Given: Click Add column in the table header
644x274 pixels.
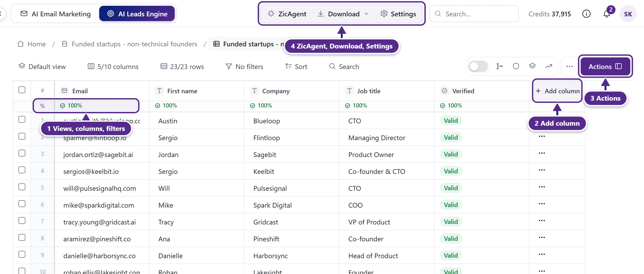Looking at the screenshot, I should tap(557, 91).
